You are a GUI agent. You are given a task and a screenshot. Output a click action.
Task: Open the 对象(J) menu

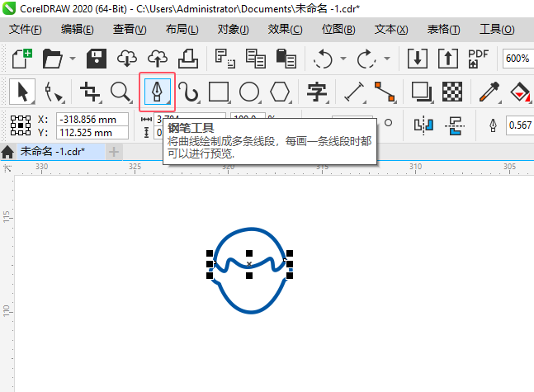point(234,29)
